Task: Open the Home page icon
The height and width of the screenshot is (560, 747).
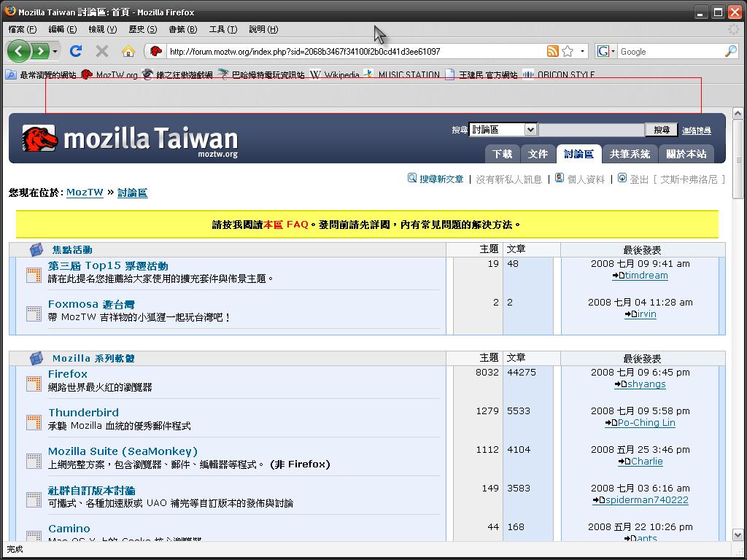Action: (128, 51)
